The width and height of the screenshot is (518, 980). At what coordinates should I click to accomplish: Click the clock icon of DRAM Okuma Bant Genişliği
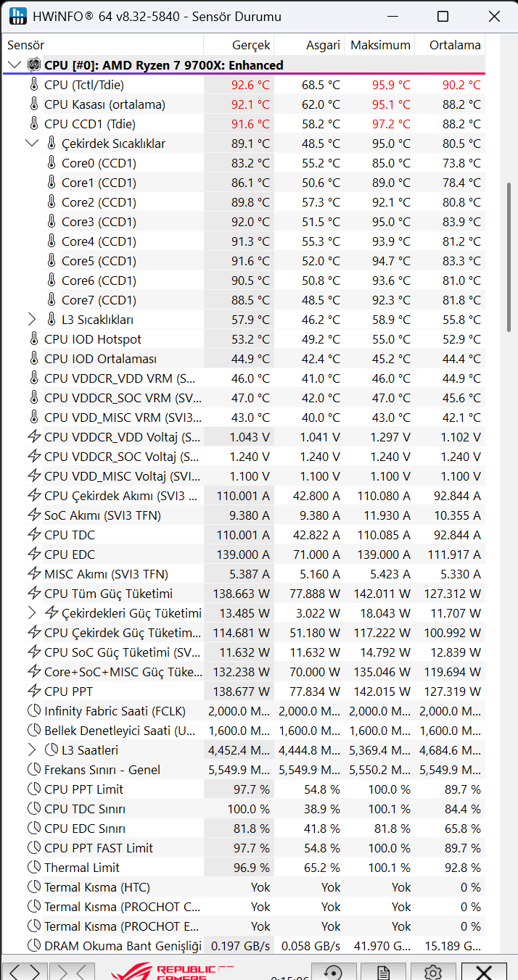click(x=34, y=946)
